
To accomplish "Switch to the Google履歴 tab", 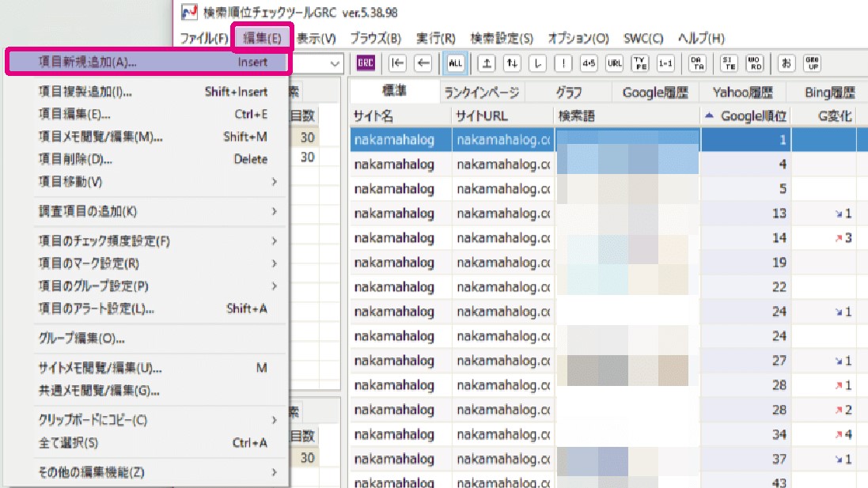I will (x=655, y=92).
